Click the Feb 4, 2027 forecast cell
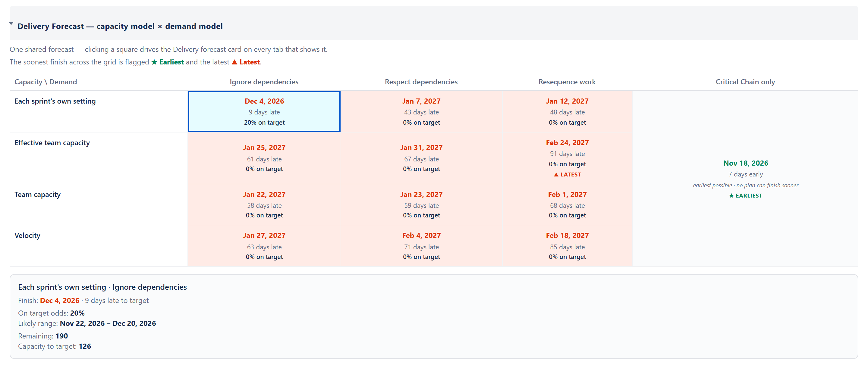Viewport: 868px width, 371px height. (421, 246)
